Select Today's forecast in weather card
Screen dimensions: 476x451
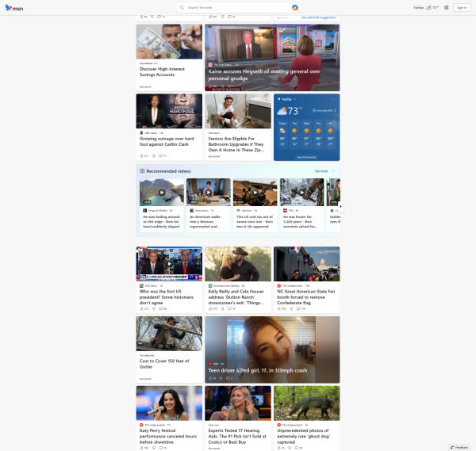pyautogui.click(x=282, y=134)
